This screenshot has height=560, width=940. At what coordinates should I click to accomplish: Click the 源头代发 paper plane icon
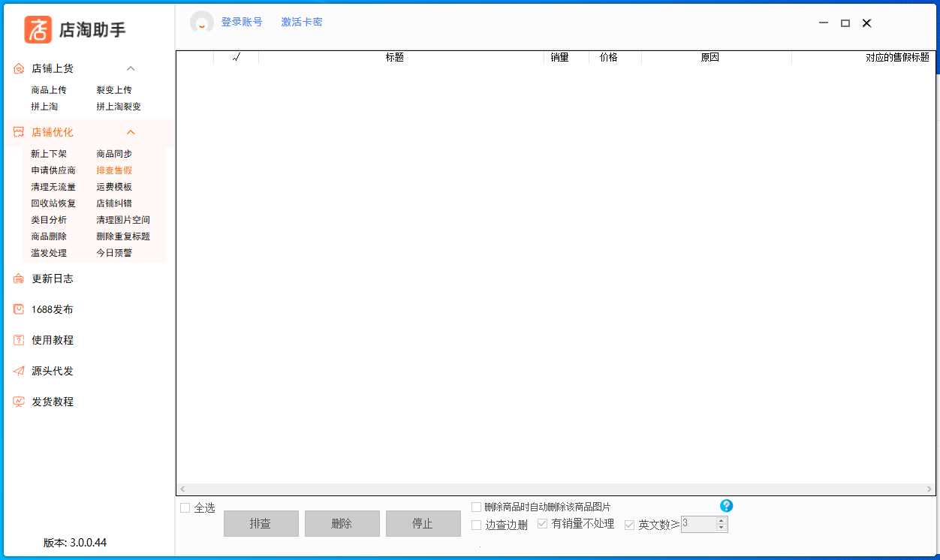pyautogui.click(x=19, y=371)
